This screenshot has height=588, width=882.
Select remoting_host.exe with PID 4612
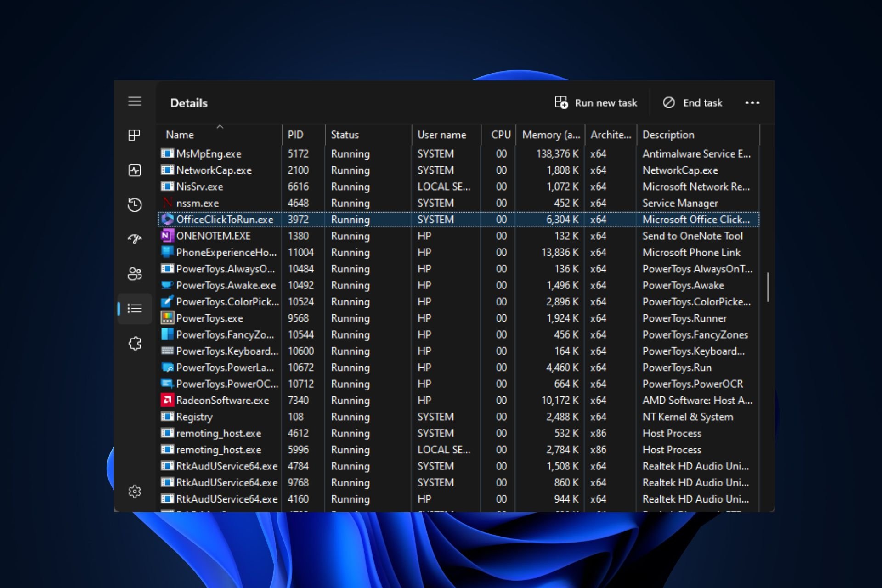tap(219, 433)
